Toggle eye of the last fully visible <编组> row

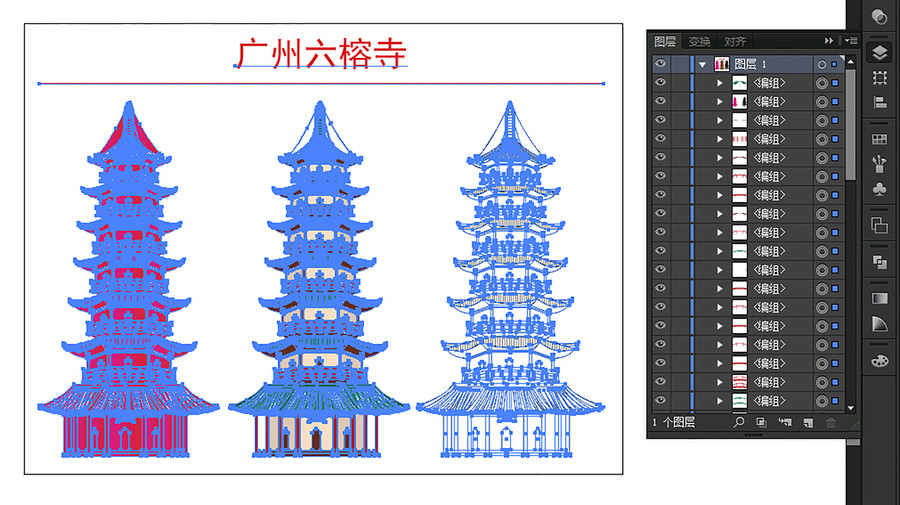(x=661, y=400)
